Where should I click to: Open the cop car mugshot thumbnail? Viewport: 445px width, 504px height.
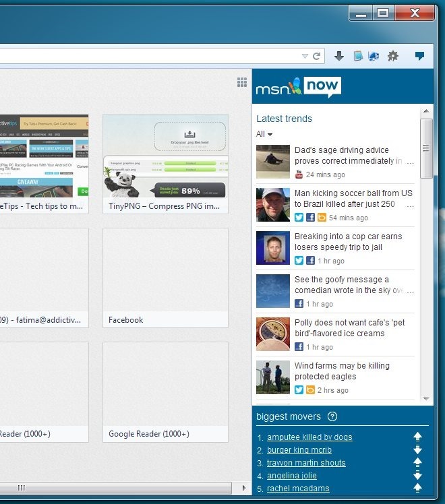point(272,248)
